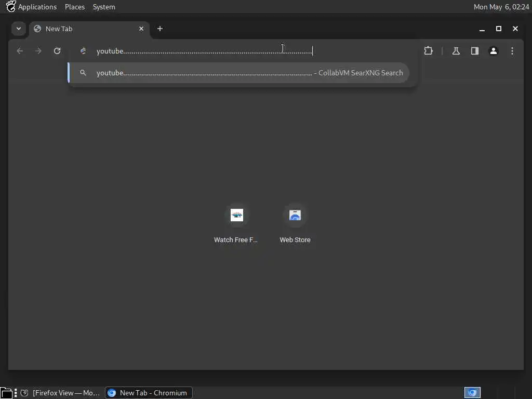The image size is (532, 399).
Task: Reload the page with refresh icon
Action: 57,51
